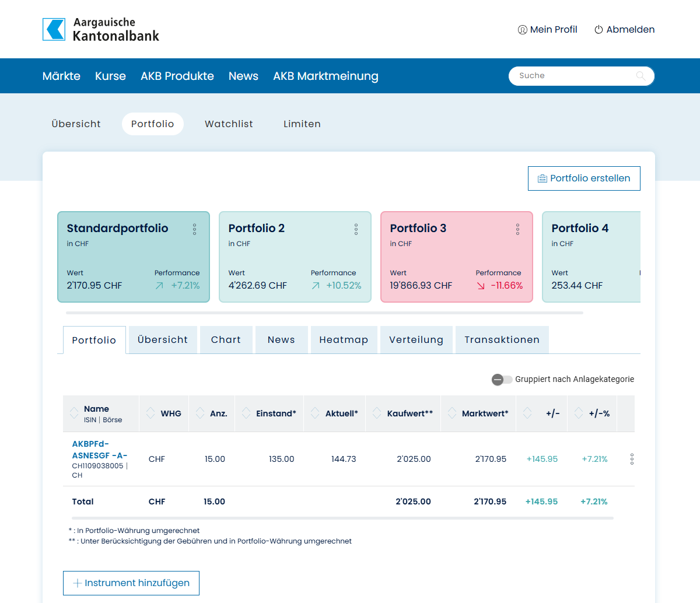700x603 pixels.
Task: Click Instrument hinzufügen button
Action: tap(131, 583)
